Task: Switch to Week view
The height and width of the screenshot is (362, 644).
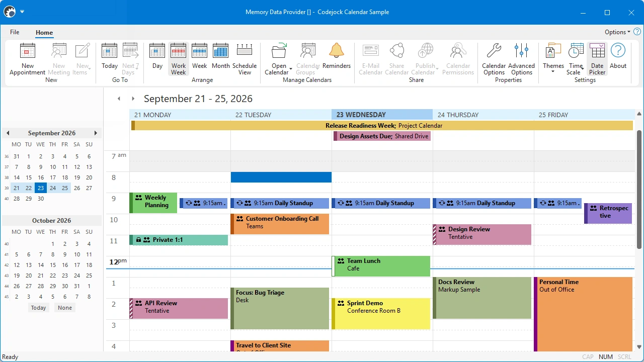Action: 200,59
